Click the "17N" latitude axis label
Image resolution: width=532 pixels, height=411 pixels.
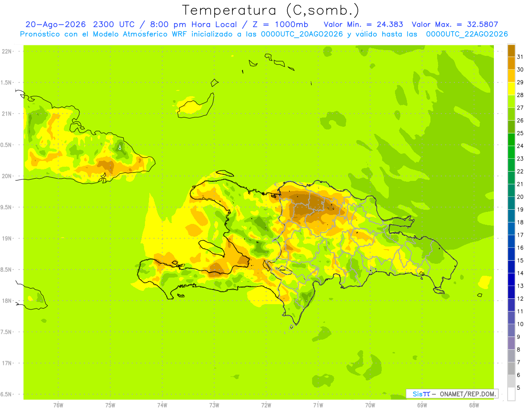tap(7, 363)
